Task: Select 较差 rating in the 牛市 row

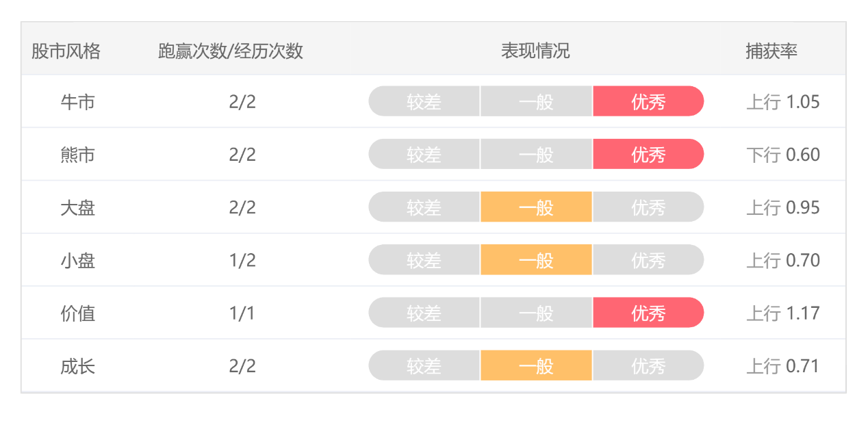Action: (x=424, y=101)
